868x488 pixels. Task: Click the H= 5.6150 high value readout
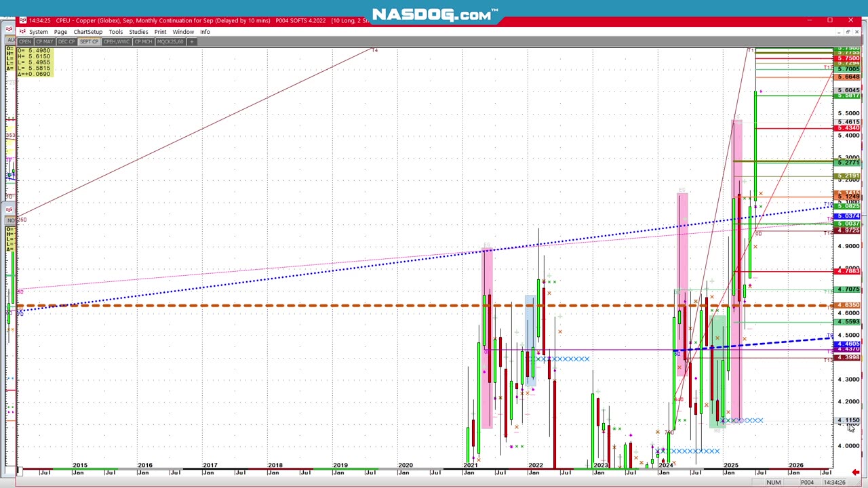34,56
